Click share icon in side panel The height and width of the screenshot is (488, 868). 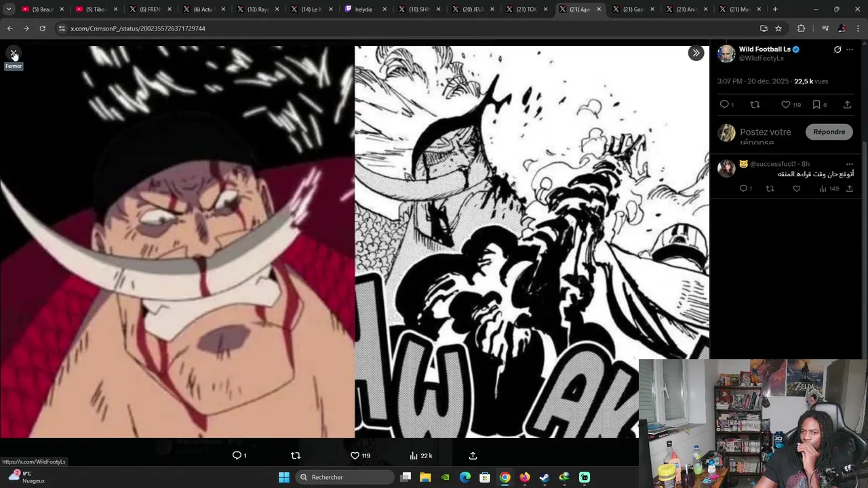(847, 104)
